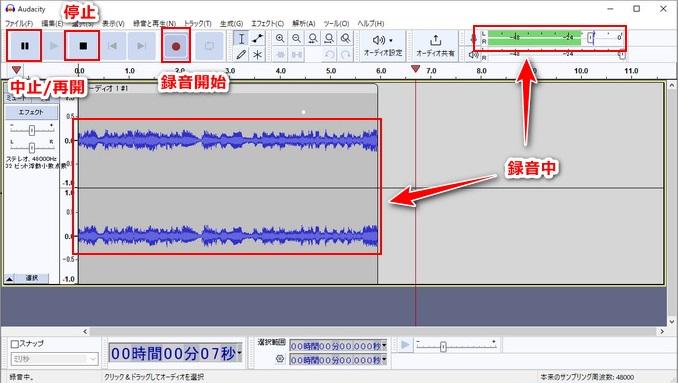Click the Play-at-speed button
The image size is (678, 383).
point(405,345)
